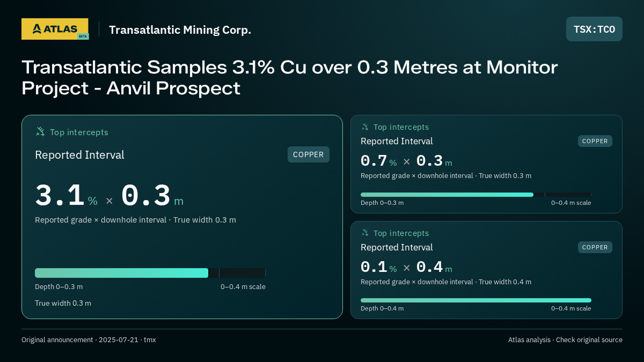Click the COPPER tag in the 0.1% card
Image resolution: width=644 pixels, height=362 pixels.
tap(595, 247)
